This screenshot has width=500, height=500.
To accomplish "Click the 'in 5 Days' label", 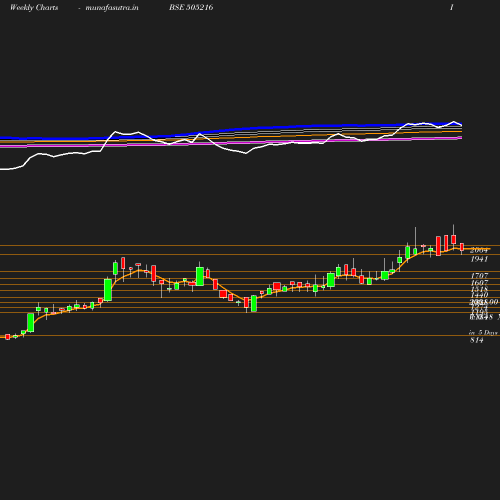I will pyautogui.click(x=483, y=333).
